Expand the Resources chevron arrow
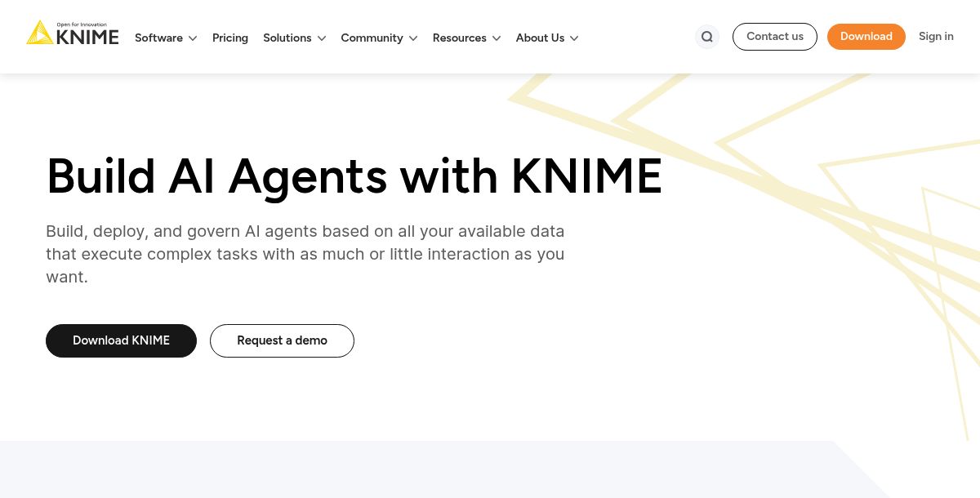The width and height of the screenshot is (980, 498). (x=497, y=38)
